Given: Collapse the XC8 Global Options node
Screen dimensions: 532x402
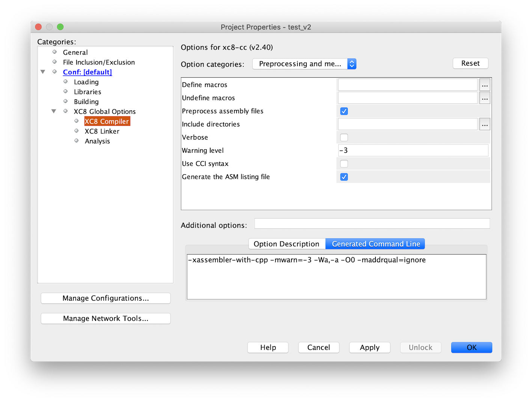Looking at the screenshot, I should click(x=54, y=111).
